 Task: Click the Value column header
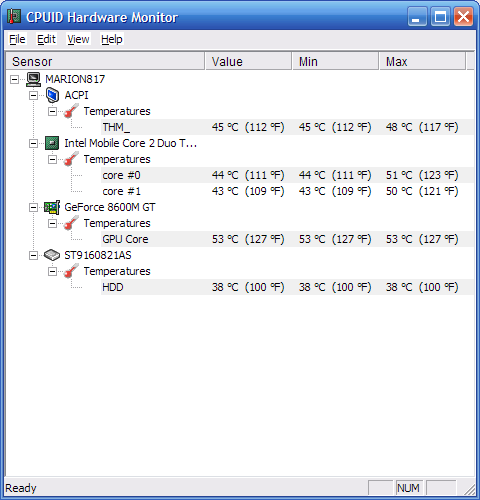click(248, 61)
